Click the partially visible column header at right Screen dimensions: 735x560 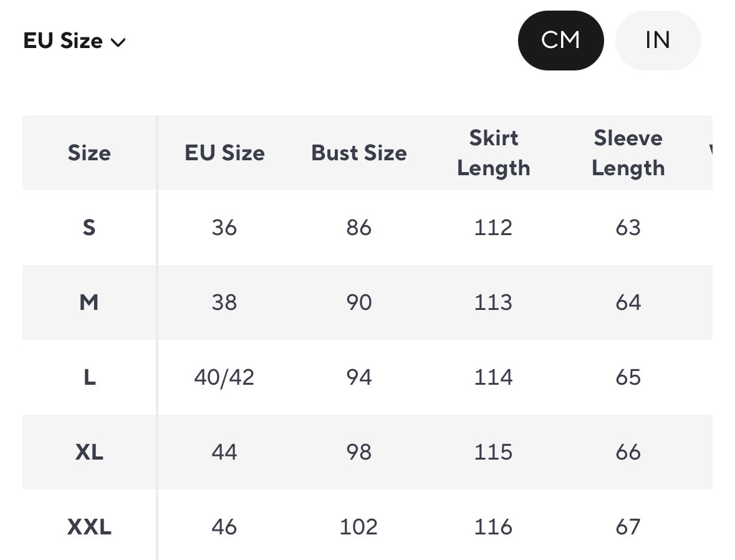click(x=710, y=152)
